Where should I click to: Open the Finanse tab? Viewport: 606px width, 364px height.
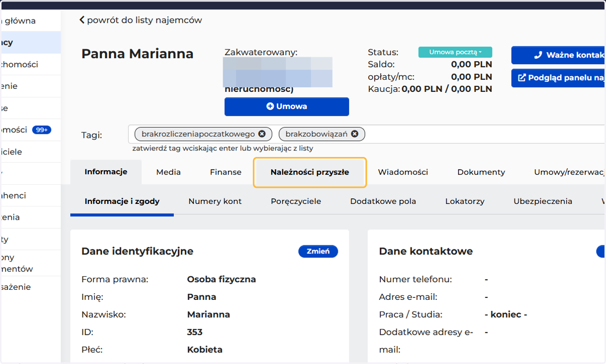point(226,172)
